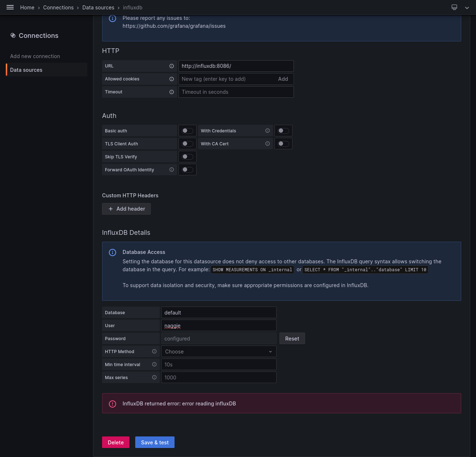
Task: Toggle Skip TLS Verify switch
Action: (188, 157)
